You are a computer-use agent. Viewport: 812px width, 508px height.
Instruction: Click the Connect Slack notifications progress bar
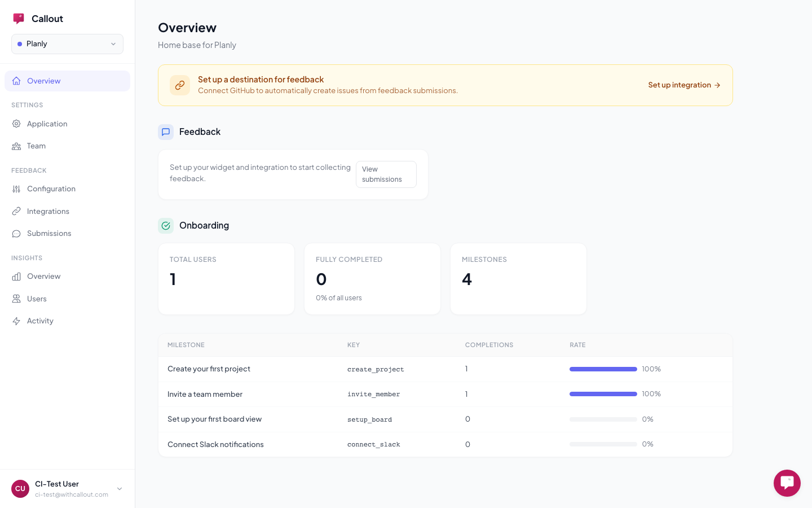click(603, 444)
